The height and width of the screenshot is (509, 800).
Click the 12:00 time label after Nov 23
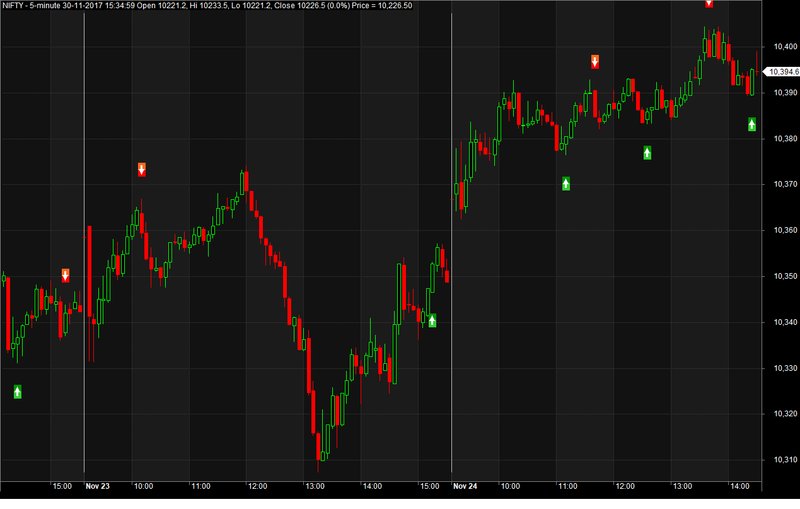click(x=258, y=487)
